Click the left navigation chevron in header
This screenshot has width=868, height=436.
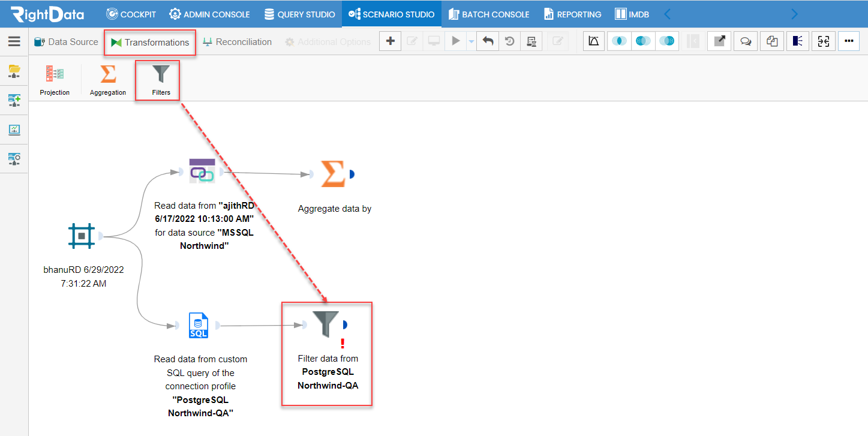coord(667,14)
